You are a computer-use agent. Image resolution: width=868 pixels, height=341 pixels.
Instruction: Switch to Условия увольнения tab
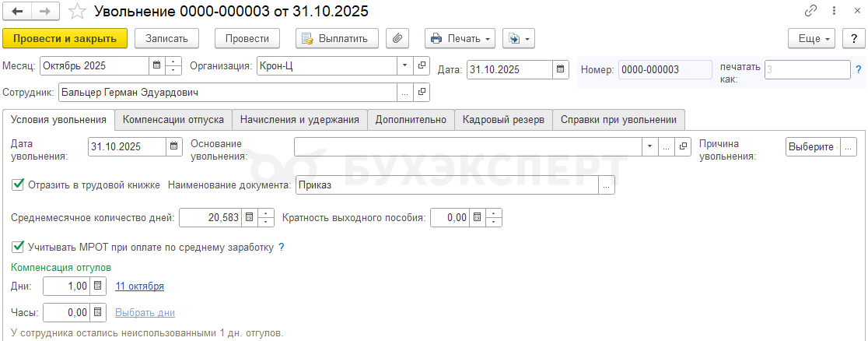58,120
